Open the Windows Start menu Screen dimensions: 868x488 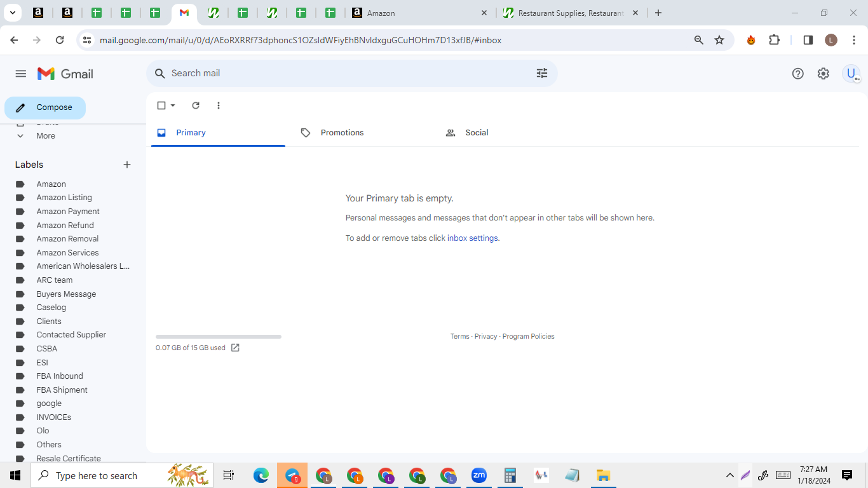click(15, 475)
